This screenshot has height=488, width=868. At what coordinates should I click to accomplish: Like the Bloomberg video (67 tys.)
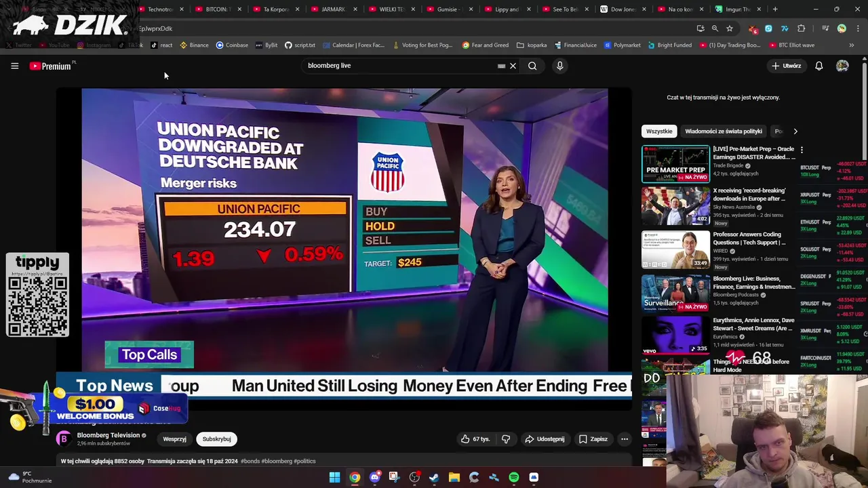click(475, 439)
